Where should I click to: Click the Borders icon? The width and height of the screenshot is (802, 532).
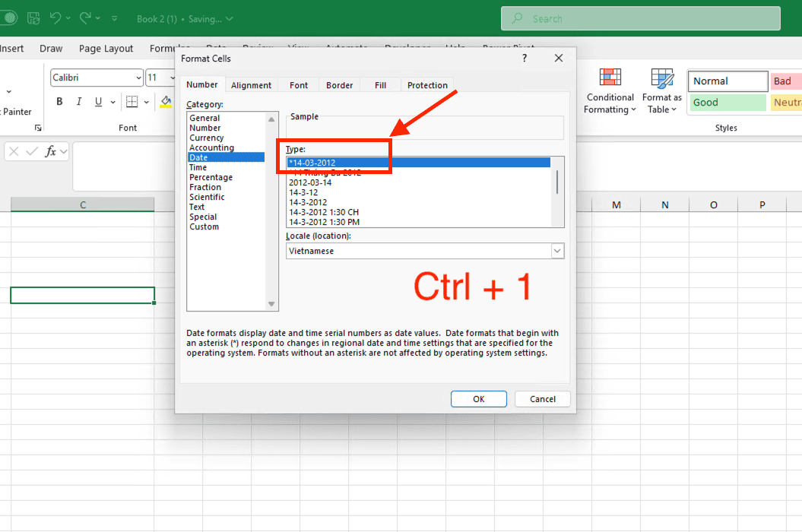132,101
